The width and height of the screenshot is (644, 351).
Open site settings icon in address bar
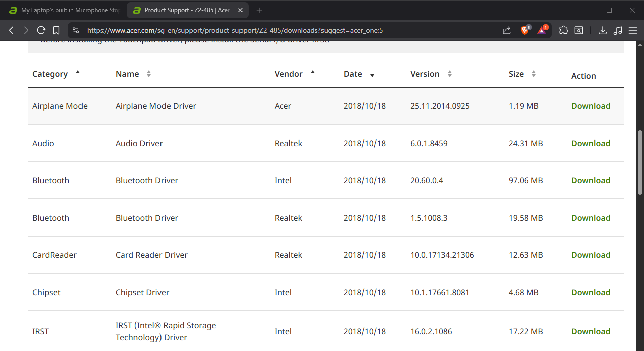click(x=76, y=30)
